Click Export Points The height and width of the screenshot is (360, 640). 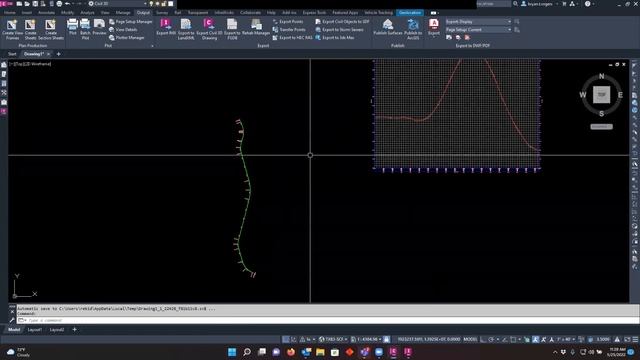click(288, 22)
